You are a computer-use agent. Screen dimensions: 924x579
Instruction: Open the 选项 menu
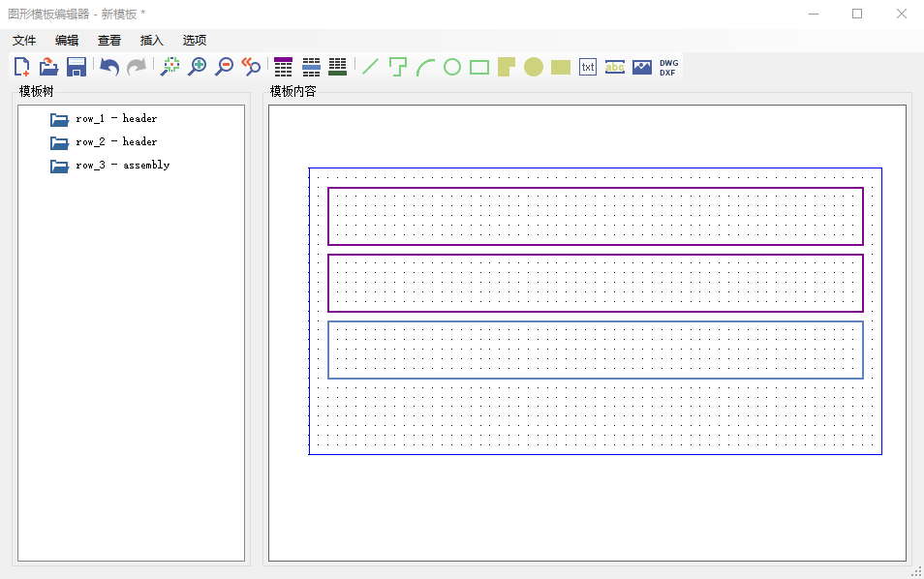click(194, 40)
